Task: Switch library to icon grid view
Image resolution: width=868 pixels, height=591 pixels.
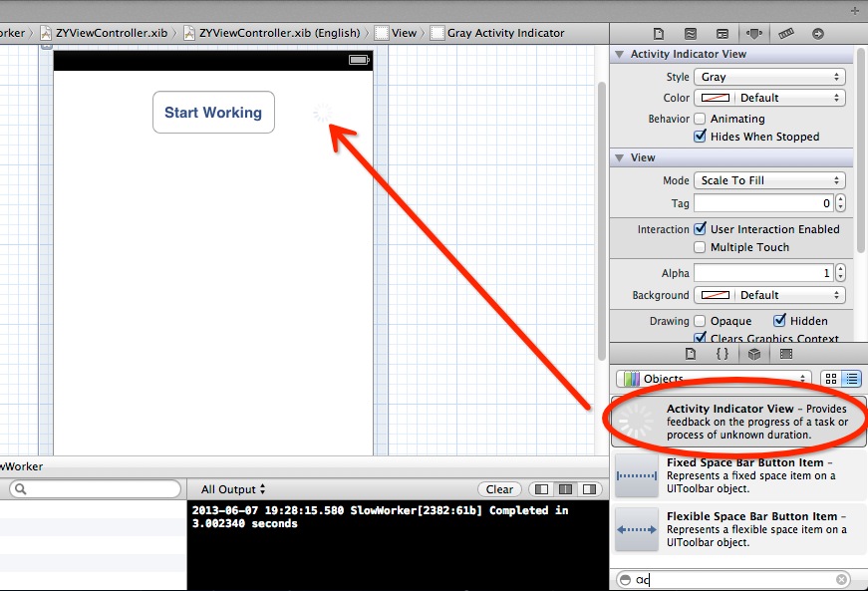Action: [x=831, y=379]
